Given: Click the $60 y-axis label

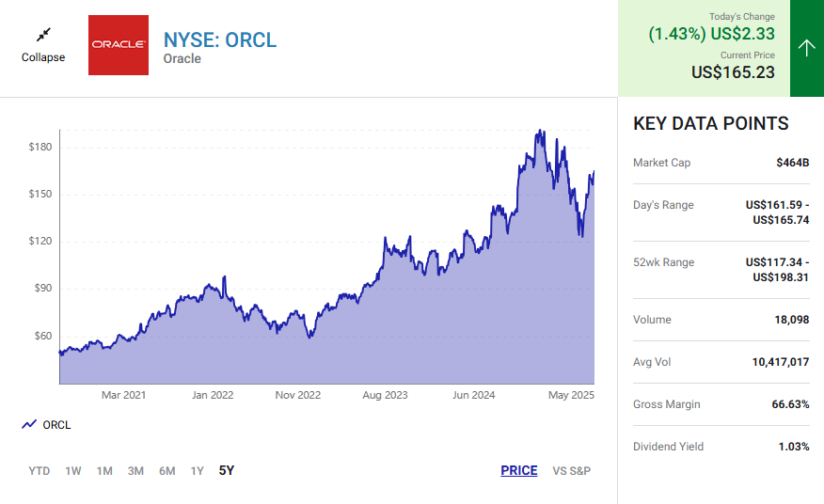Looking at the screenshot, I should 43,336.
